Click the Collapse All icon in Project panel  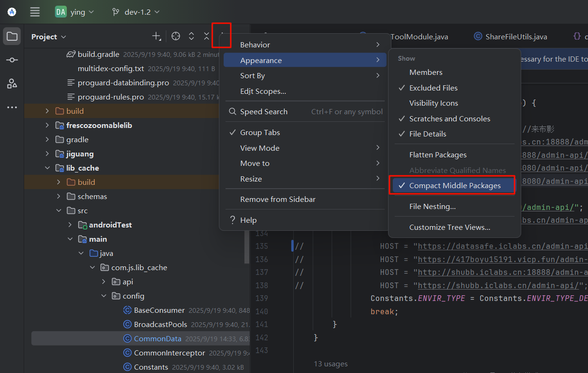tap(207, 36)
